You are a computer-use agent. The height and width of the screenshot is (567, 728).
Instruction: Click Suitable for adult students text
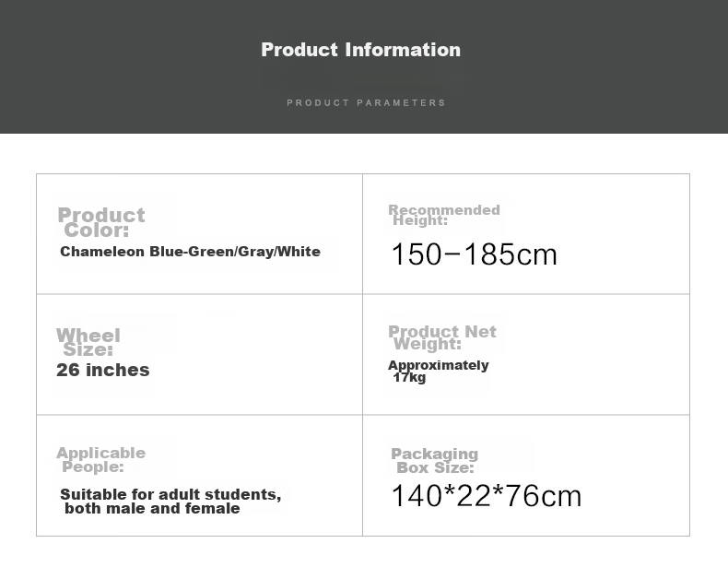170,494
